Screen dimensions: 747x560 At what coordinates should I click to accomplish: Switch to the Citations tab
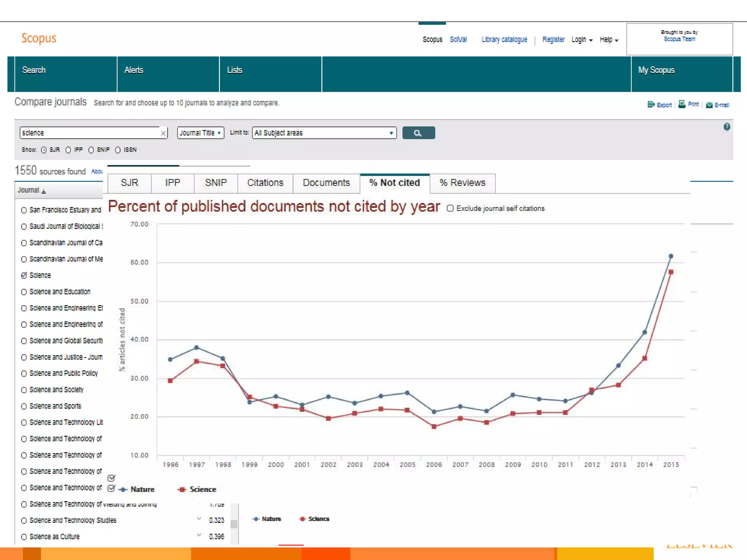point(265,183)
